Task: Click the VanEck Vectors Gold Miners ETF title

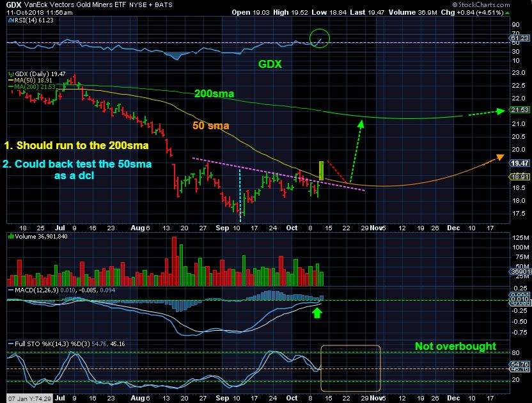Action: click(x=75, y=4)
